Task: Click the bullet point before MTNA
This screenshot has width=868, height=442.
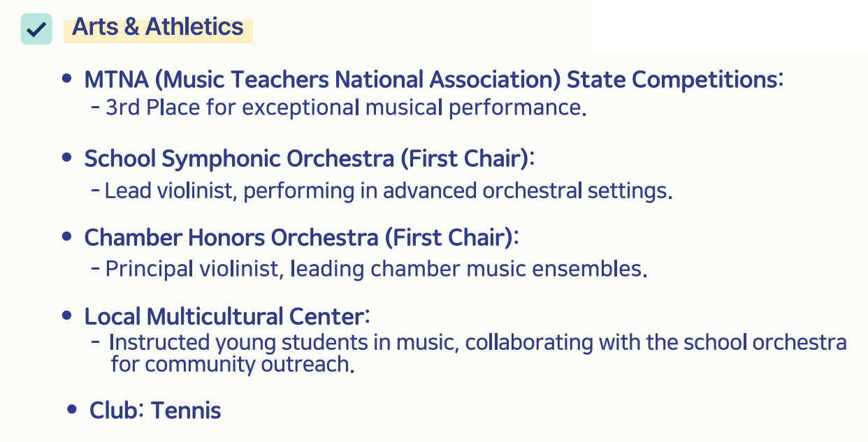Action: point(67,80)
